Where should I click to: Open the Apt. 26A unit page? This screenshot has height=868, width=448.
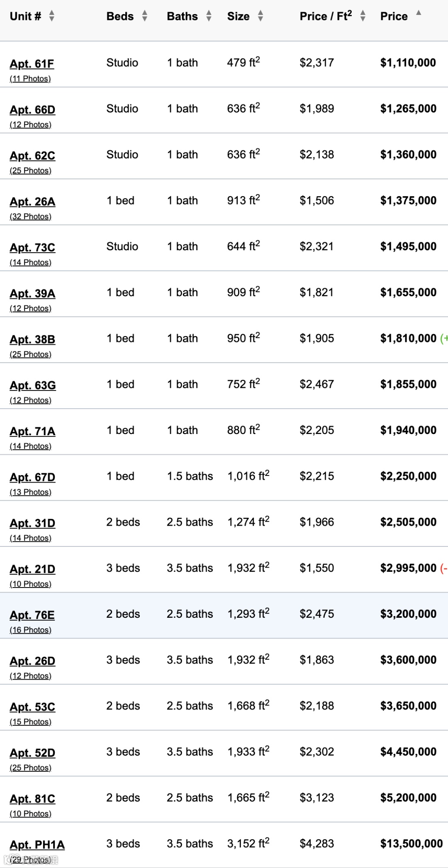point(32,202)
